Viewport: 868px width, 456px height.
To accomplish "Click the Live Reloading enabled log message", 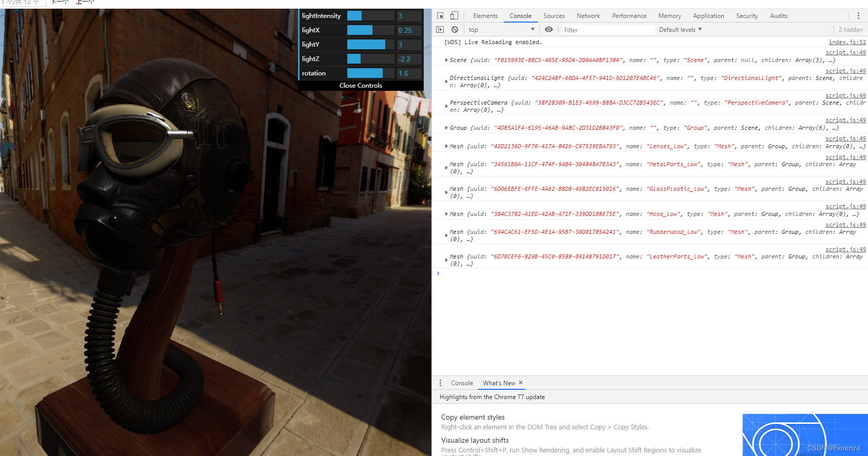I will (492, 42).
